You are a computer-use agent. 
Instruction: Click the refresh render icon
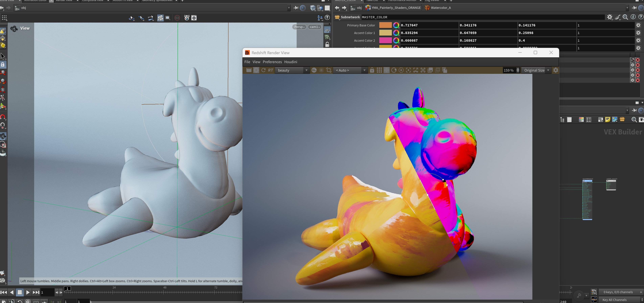pos(263,70)
